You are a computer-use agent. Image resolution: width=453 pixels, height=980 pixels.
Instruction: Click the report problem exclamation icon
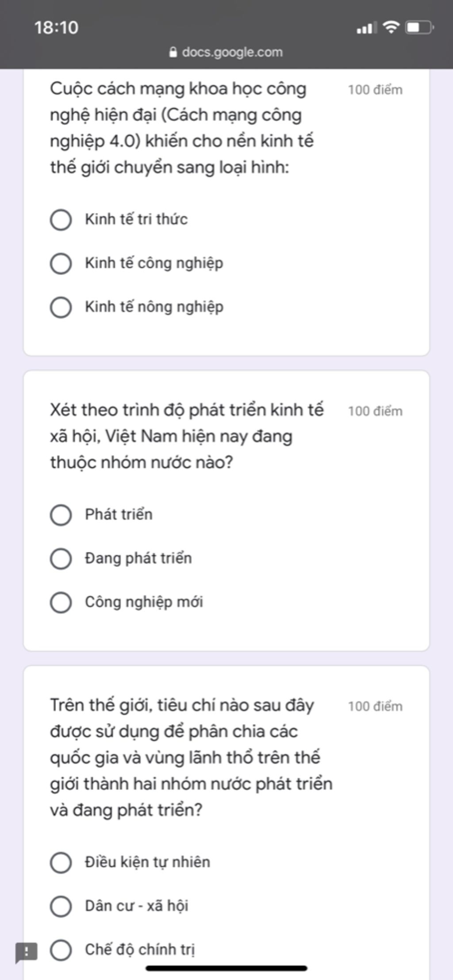tap(26, 952)
